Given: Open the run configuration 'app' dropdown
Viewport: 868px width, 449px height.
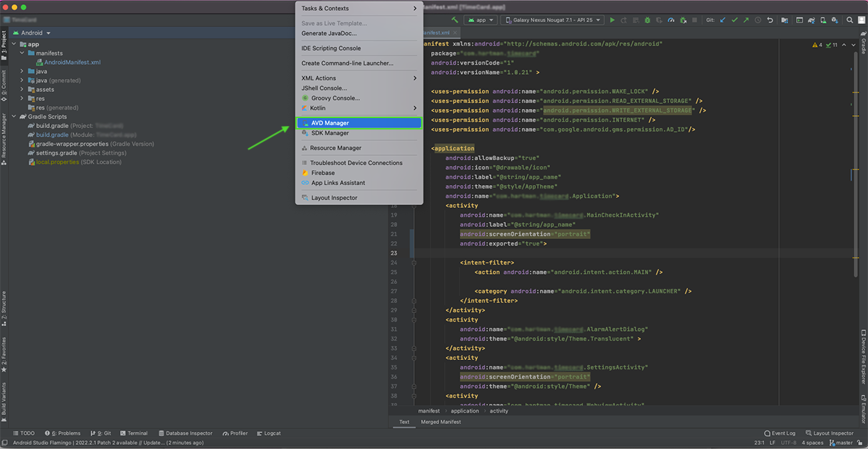Looking at the screenshot, I should tap(480, 19).
